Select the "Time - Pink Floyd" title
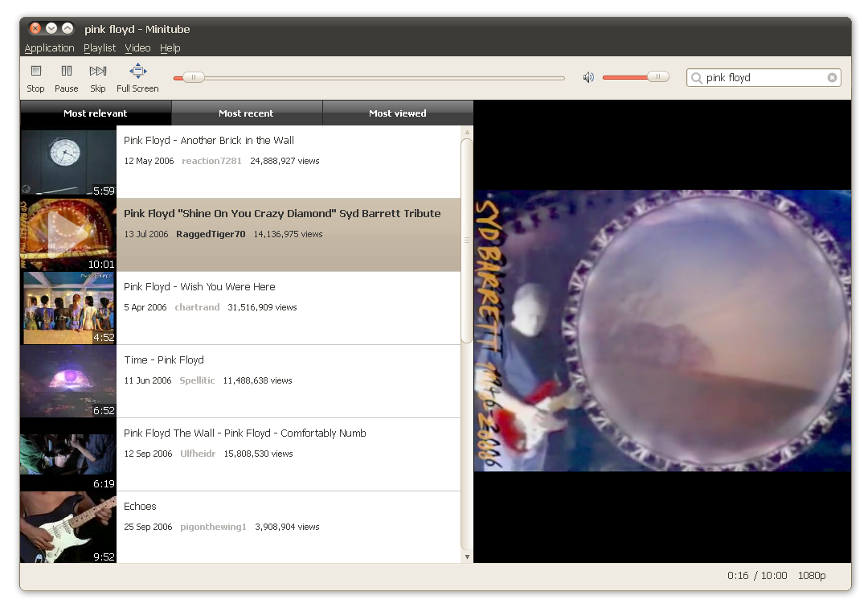Viewport: 868px width, 608px height. tap(164, 360)
